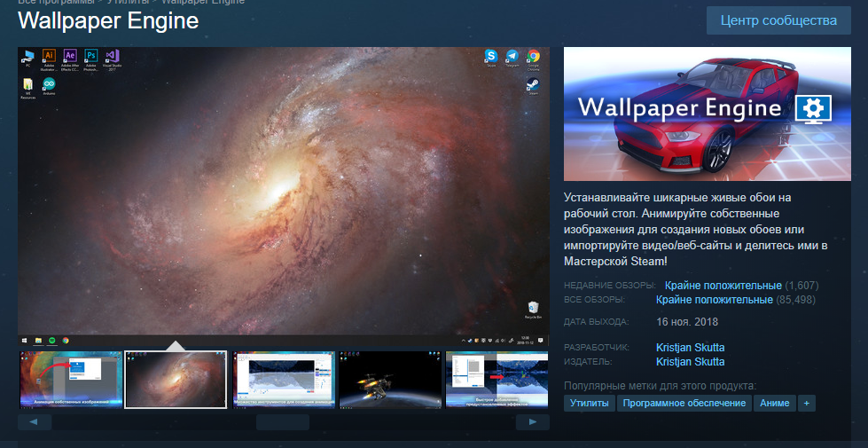Click the PC desktop icon in the screenshot
The width and height of the screenshot is (868, 448).
point(27,59)
